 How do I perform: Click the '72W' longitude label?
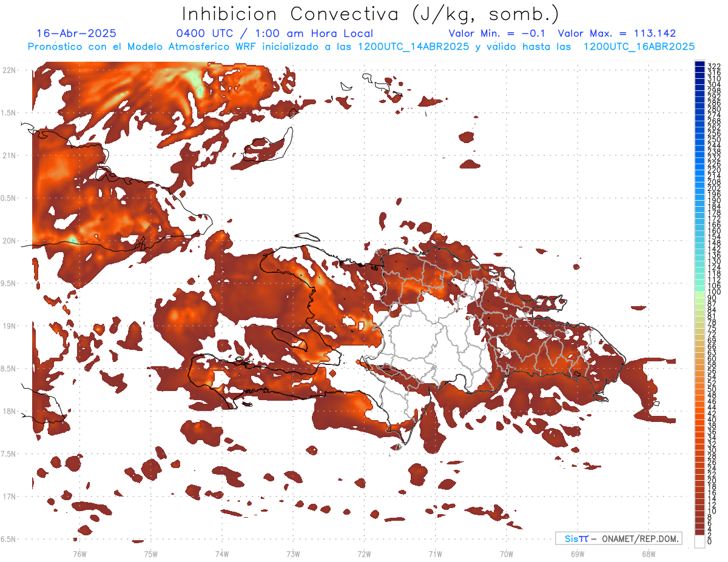pos(364,554)
